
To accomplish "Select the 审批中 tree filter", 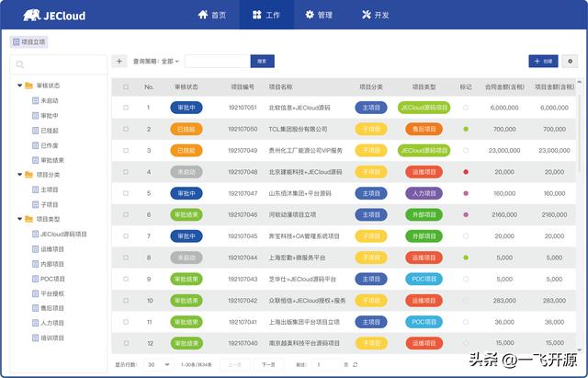I will (x=49, y=116).
